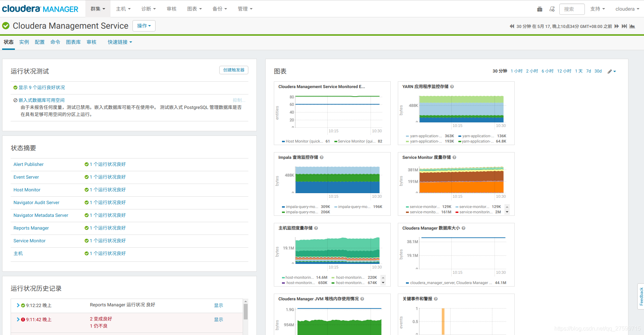The image size is (644, 335).
Task: Open running commands icon in header
Action: (552, 9)
